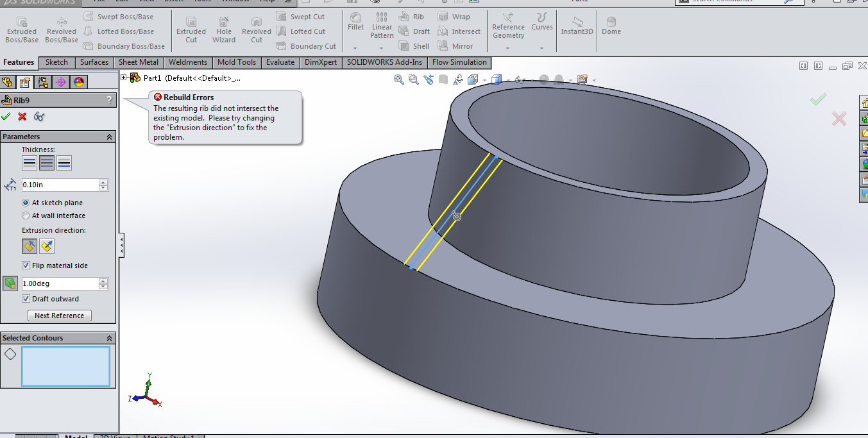The height and width of the screenshot is (438, 868).
Task: Open DisplayManager tab icon
Action: tap(78, 82)
